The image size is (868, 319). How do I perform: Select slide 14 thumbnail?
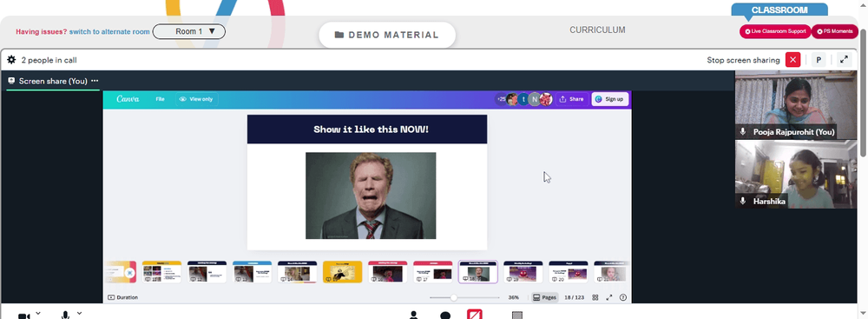pyautogui.click(x=297, y=272)
